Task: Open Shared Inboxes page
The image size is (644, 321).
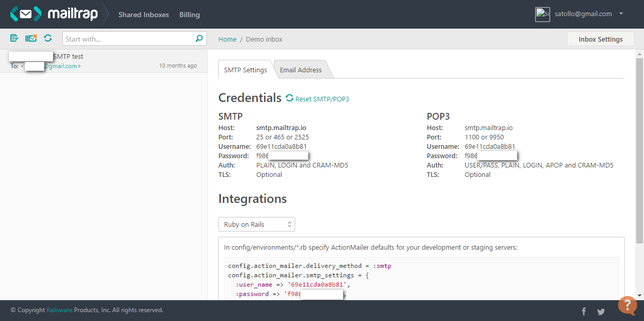Action: coord(143,15)
